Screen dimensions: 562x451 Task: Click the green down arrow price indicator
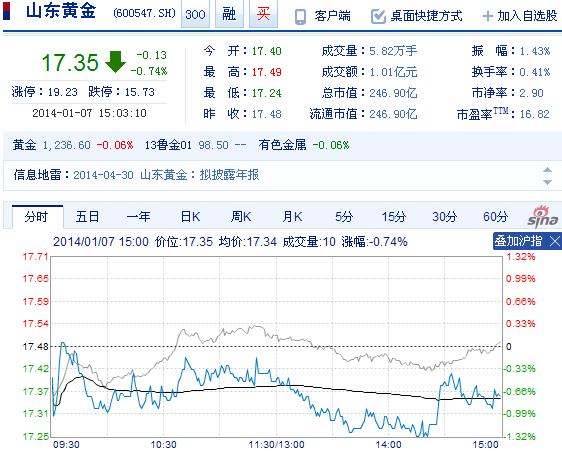coord(115,62)
